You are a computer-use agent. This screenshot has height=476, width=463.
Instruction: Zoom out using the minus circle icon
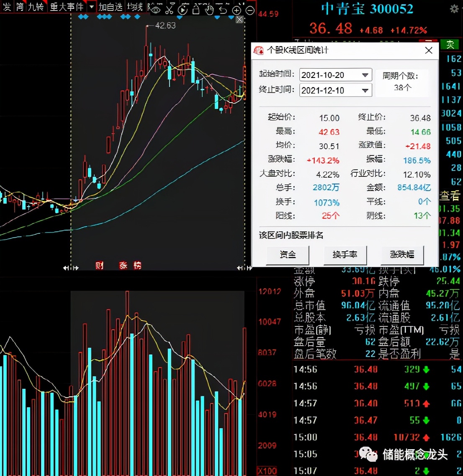click(x=250, y=10)
